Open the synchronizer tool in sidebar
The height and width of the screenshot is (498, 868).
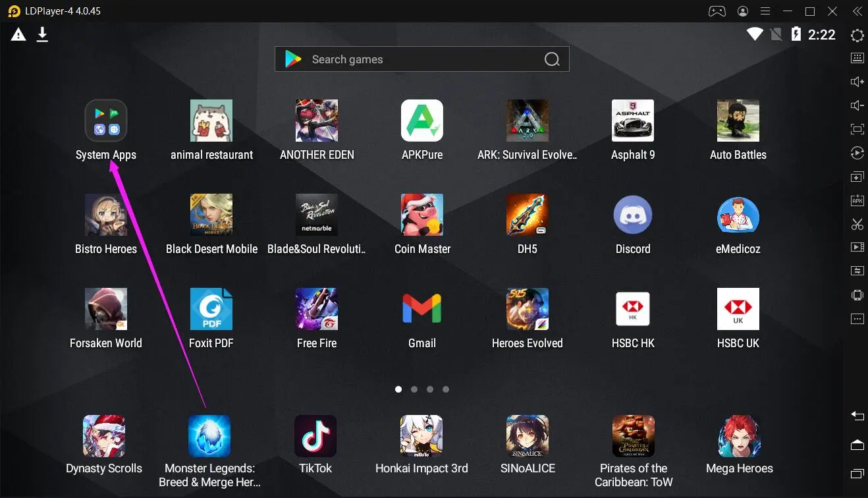click(x=857, y=271)
